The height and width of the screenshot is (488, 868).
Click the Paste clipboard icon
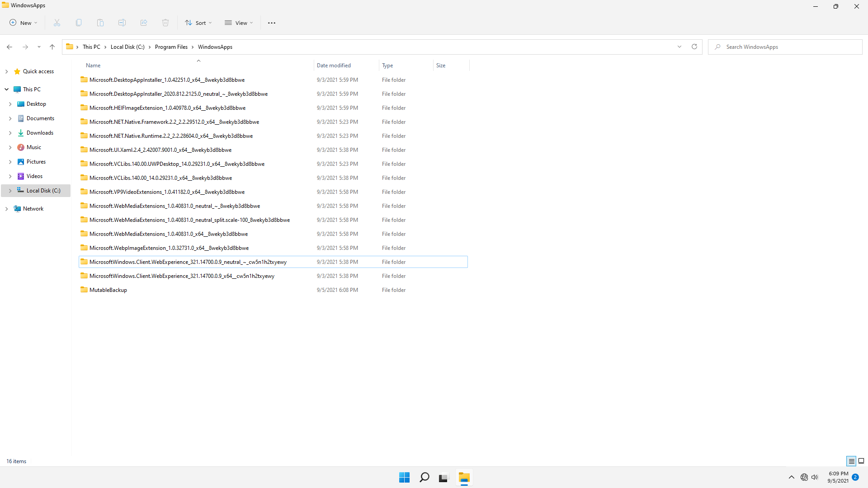pyautogui.click(x=100, y=23)
